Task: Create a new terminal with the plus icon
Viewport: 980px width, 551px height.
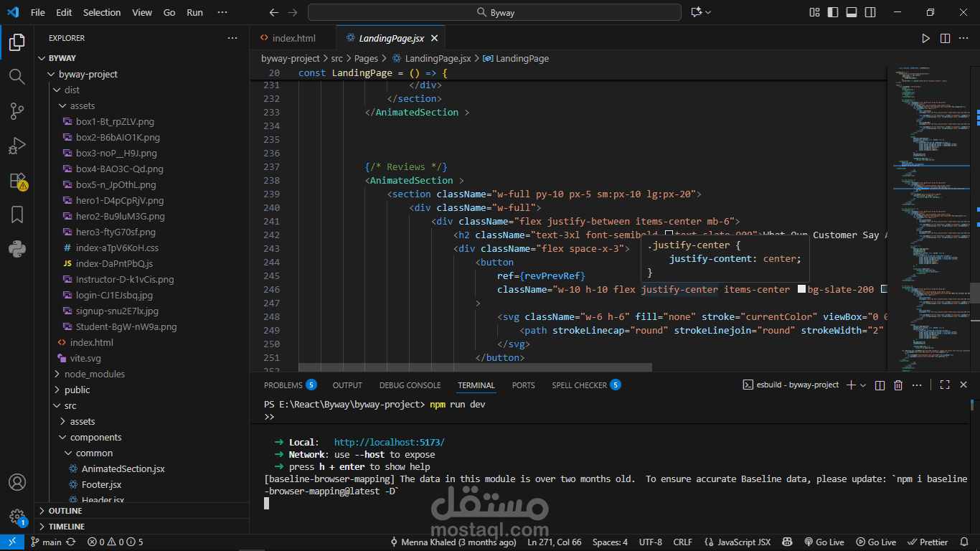Action: point(851,385)
